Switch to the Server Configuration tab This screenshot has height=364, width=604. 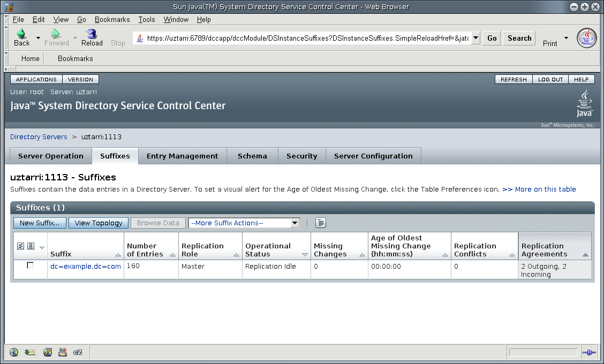[373, 156]
